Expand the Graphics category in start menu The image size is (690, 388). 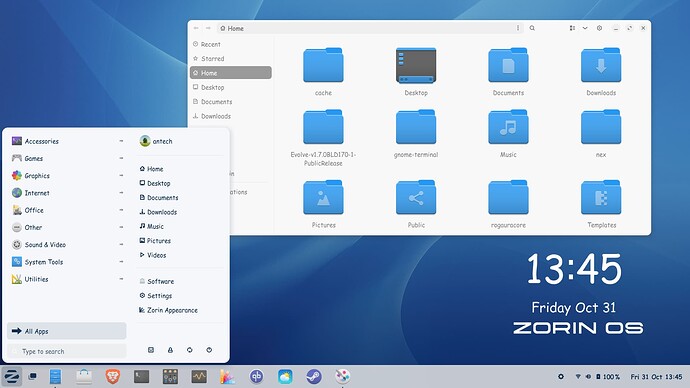pyautogui.click(x=67, y=175)
